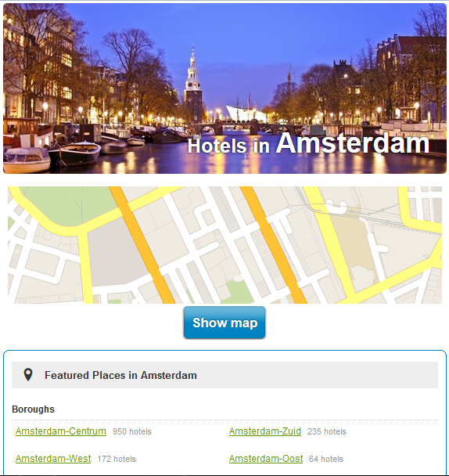Select the Amsterdam-West borough link
Screen dimensions: 449x476
pyautogui.click(x=53, y=459)
